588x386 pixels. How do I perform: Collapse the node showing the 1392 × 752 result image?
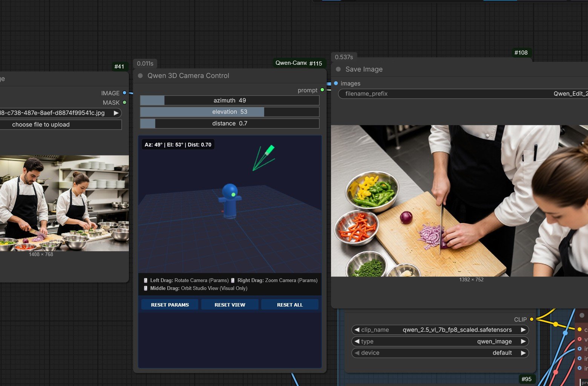338,69
